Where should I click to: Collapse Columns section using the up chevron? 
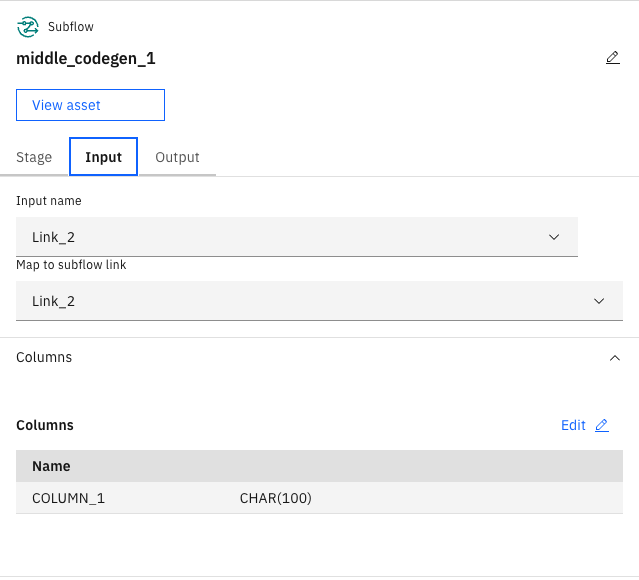(614, 357)
